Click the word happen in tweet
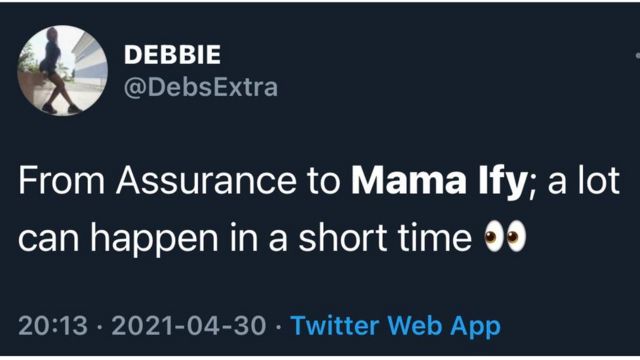 point(154,239)
